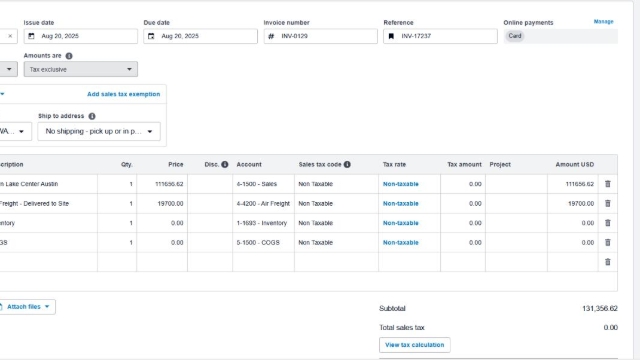Click the Project cell on the Sales row

[x=516, y=184]
